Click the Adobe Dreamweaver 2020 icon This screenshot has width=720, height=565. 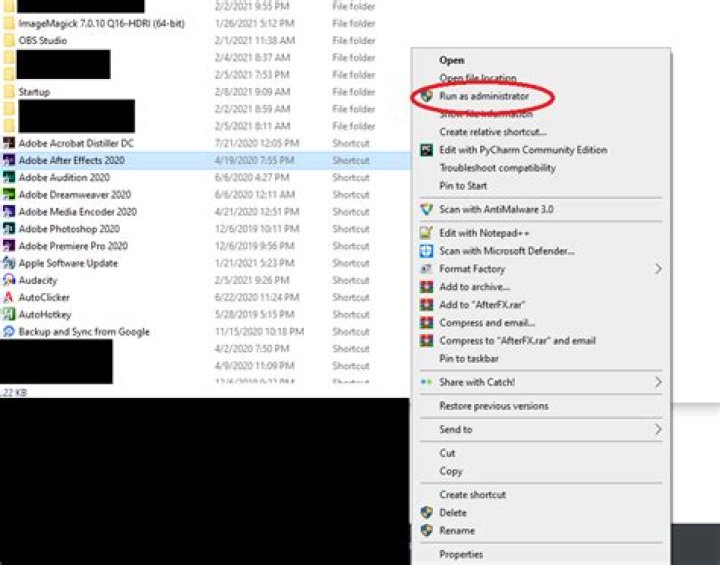click(x=9, y=194)
